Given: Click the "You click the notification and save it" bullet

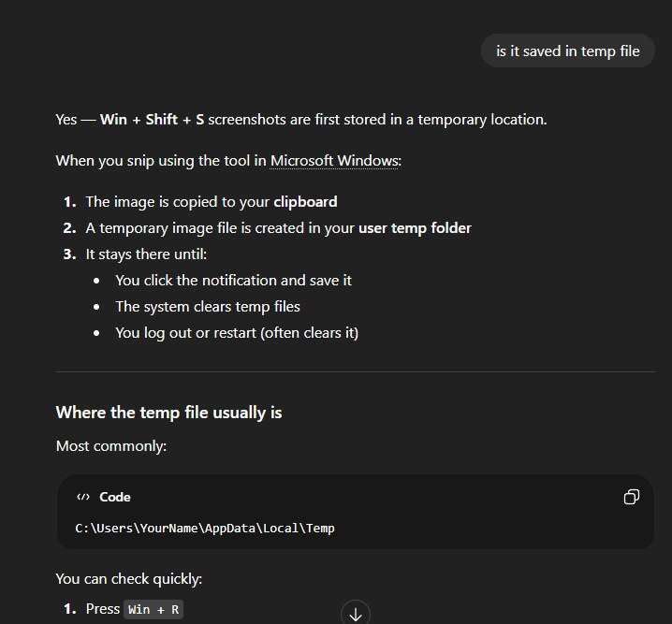Looking at the screenshot, I should point(233,280).
